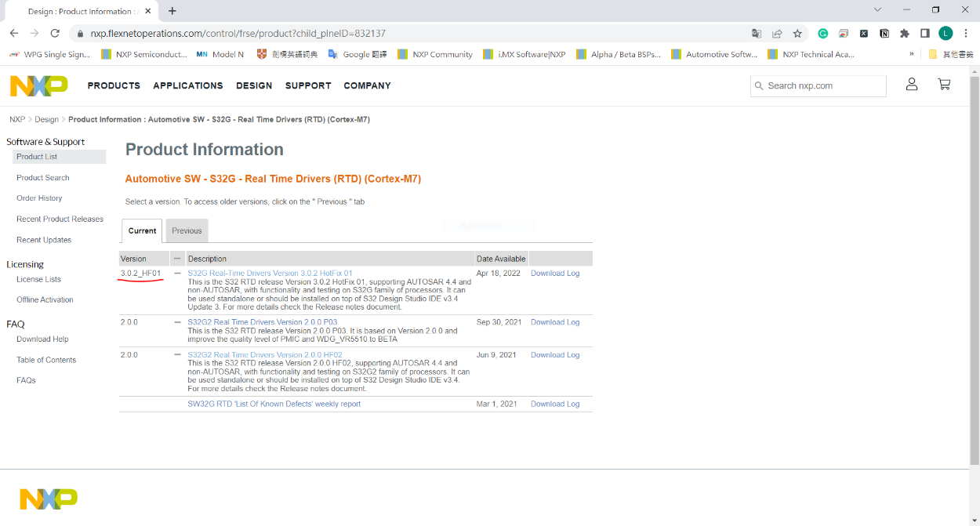Open the Chrome profile avatar L
This screenshot has height=526, width=980.
(x=946, y=33)
